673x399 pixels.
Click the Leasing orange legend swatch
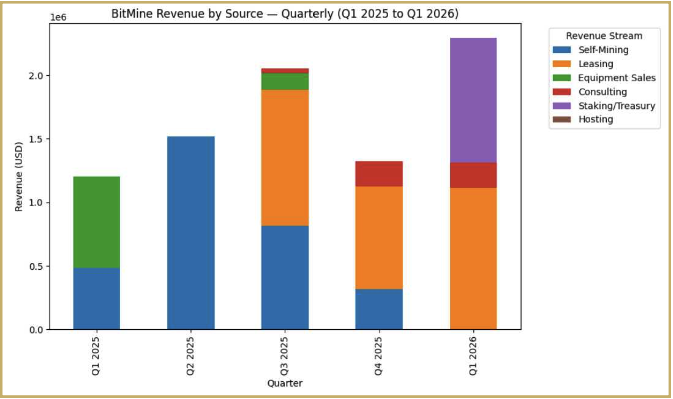point(562,64)
